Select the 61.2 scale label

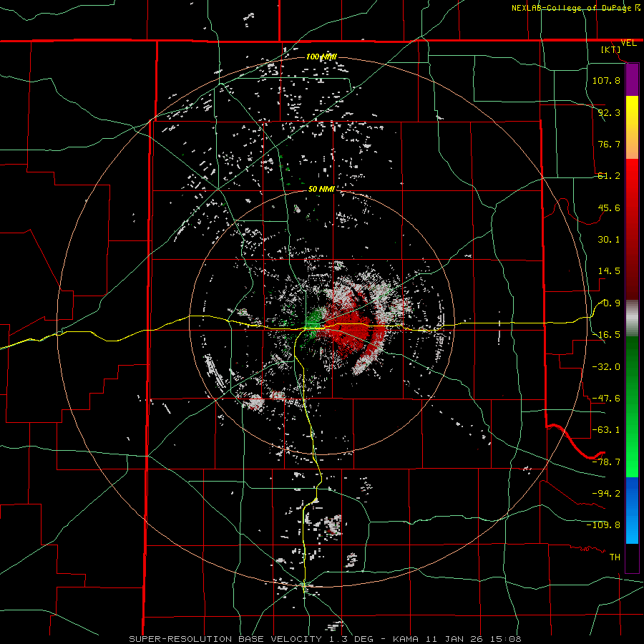[609, 176]
